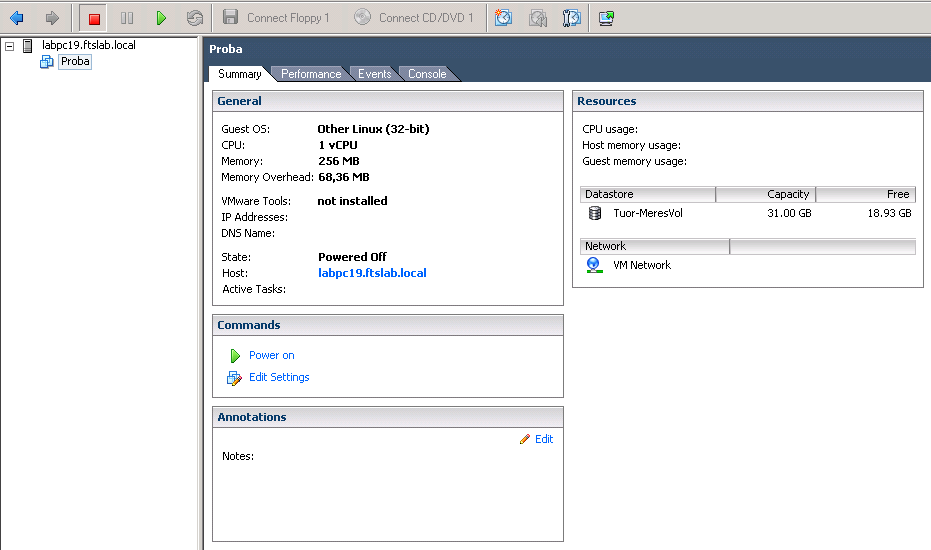Click the Edit Settings pencil icon

(x=234, y=378)
